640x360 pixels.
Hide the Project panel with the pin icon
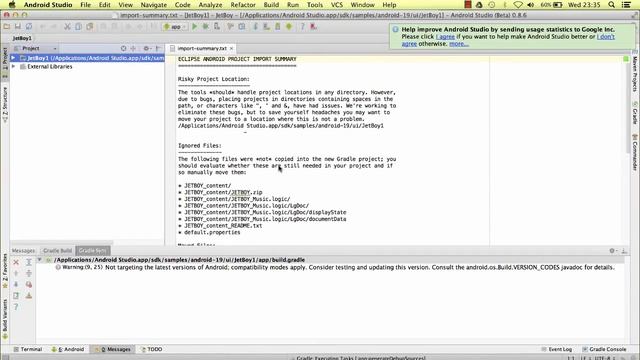[158, 48]
